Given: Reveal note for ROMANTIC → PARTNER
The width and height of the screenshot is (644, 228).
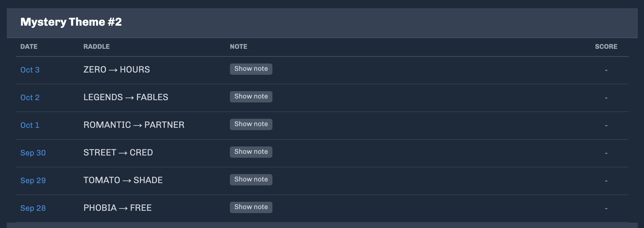Looking at the screenshot, I should (251, 124).
